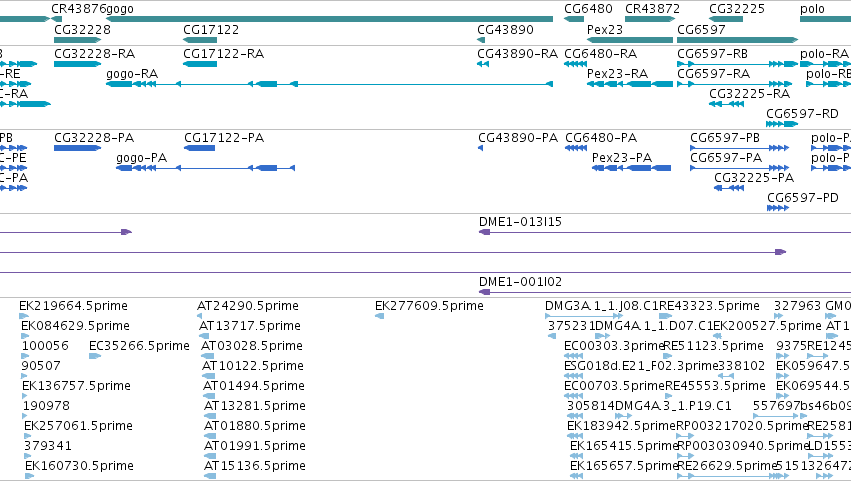The width and height of the screenshot is (851, 481).
Task: Select the CG32225-PA protein label
Action: click(754, 178)
